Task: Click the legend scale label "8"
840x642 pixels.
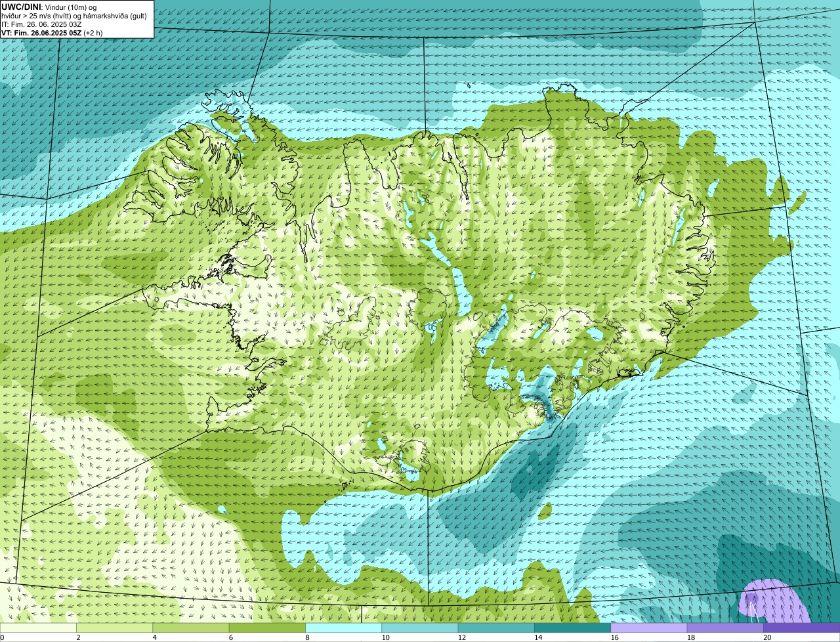Action: (307, 637)
